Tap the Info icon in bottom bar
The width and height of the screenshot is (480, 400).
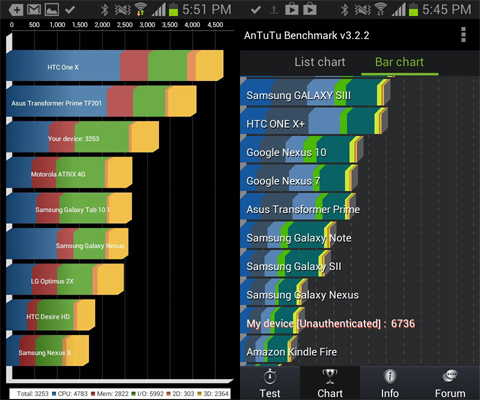[390, 377]
